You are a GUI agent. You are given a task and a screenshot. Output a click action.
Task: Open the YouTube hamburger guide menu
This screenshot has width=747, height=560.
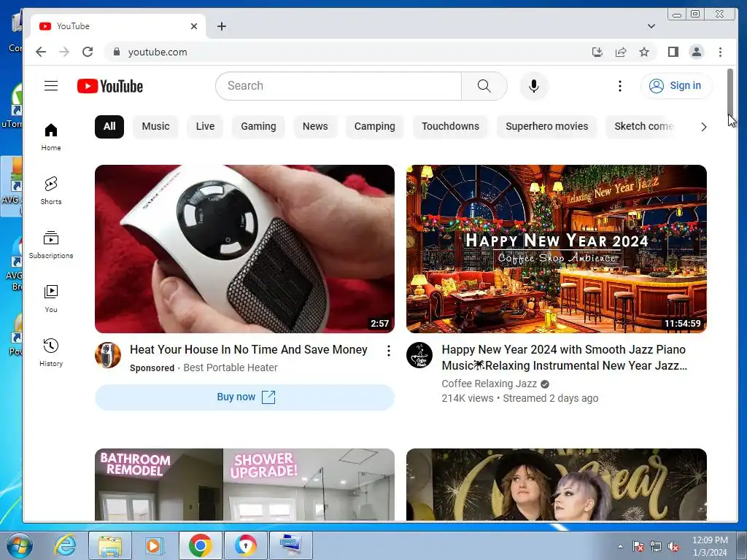point(51,86)
